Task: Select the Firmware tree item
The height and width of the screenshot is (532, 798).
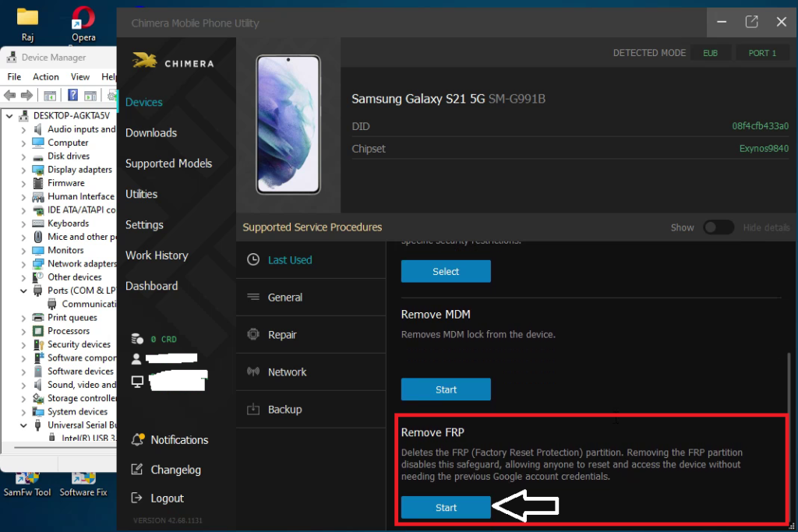Action: click(x=66, y=183)
